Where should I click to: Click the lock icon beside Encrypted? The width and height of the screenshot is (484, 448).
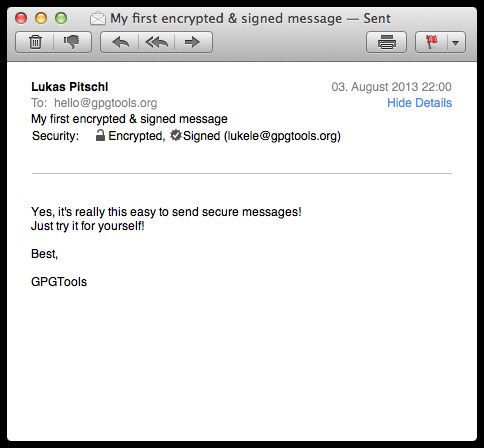pos(100,135)
